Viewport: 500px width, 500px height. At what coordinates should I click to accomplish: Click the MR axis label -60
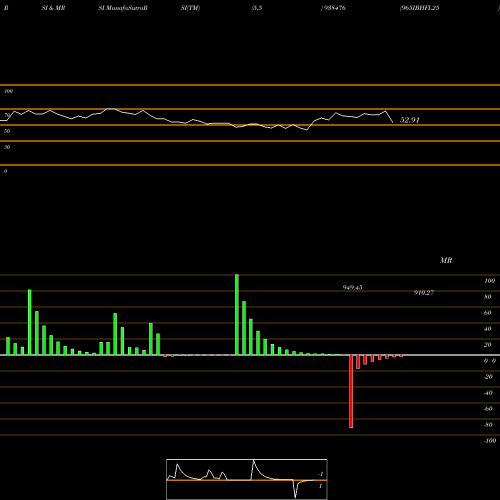click(x=488, y=409)
